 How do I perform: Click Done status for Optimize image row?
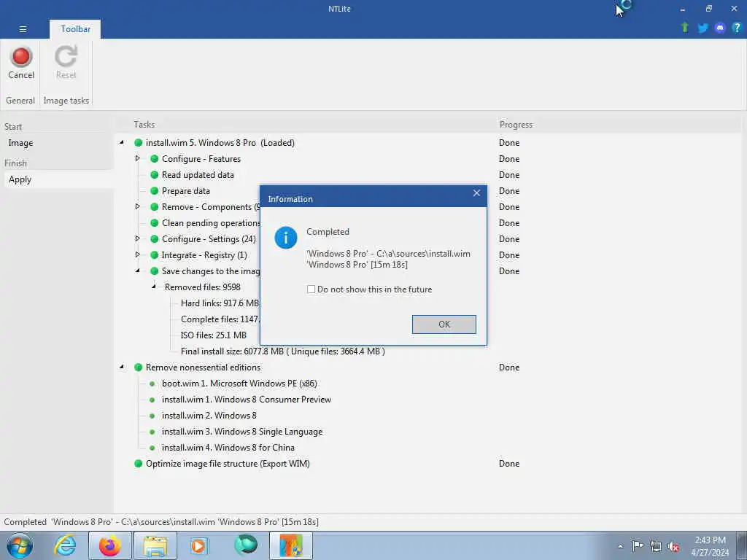click(x=508, y=463)
